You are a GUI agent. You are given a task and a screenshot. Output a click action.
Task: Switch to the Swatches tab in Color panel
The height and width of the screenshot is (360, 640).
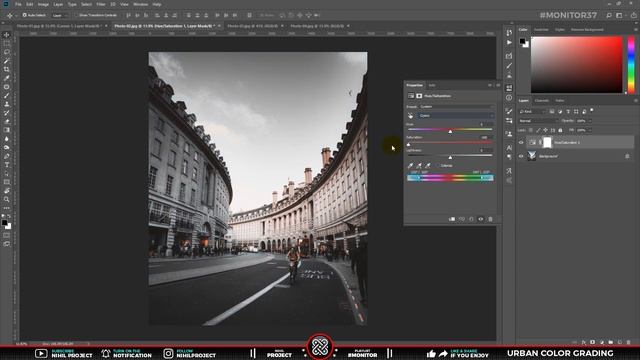[541, 30]
